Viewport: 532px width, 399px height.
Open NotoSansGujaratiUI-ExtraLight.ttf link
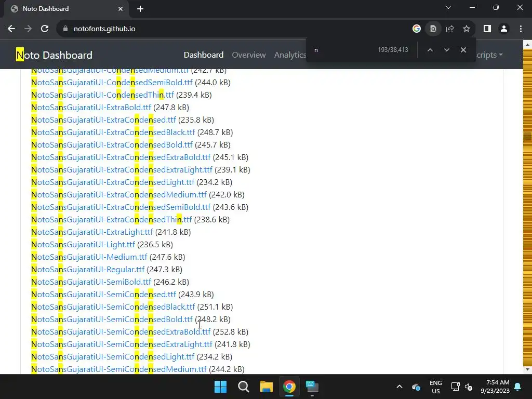click(92, 232)
